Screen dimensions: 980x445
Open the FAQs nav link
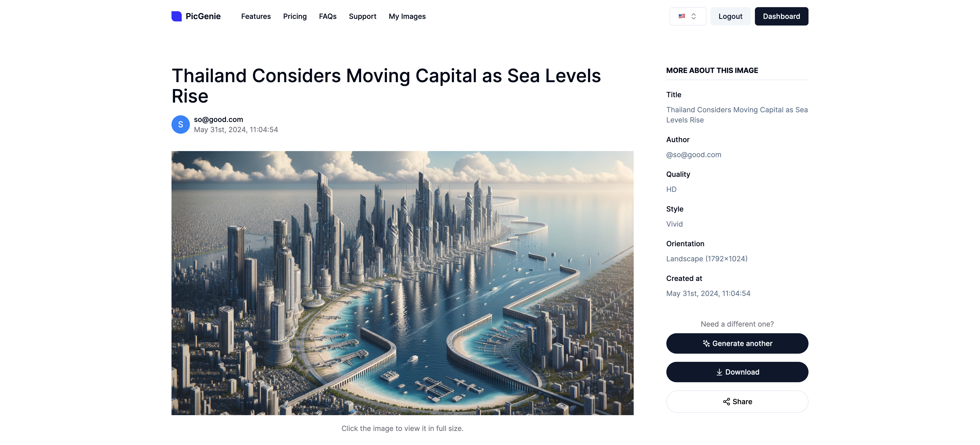pyautogui.click(x=327, y=16)
